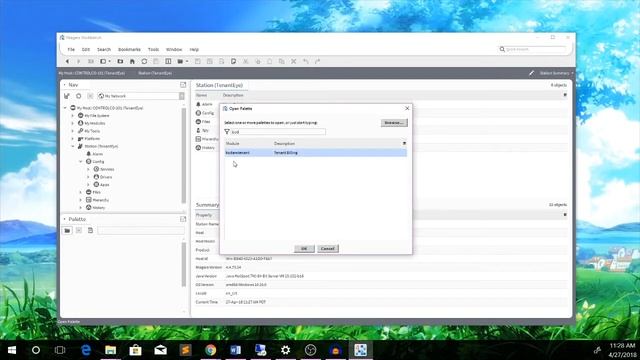Expand Services under Config
640x360 pixels.
[89, 169]
